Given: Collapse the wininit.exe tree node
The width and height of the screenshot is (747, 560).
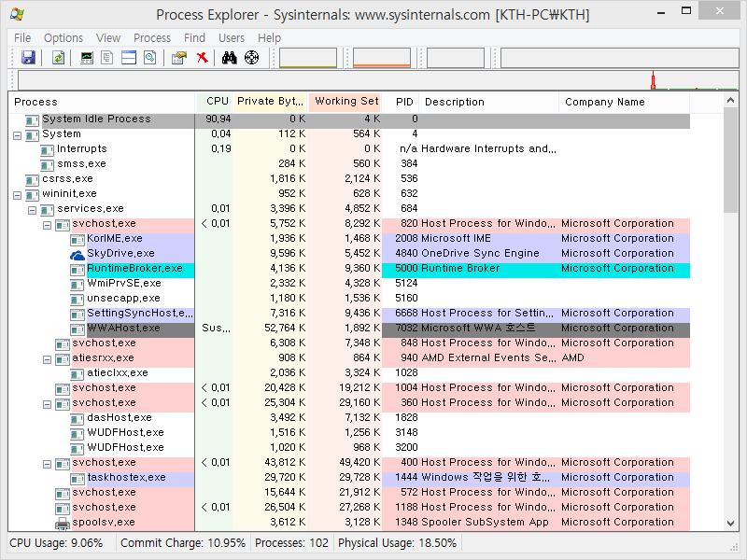Looking at the screenshot, I should pos(17,195).
